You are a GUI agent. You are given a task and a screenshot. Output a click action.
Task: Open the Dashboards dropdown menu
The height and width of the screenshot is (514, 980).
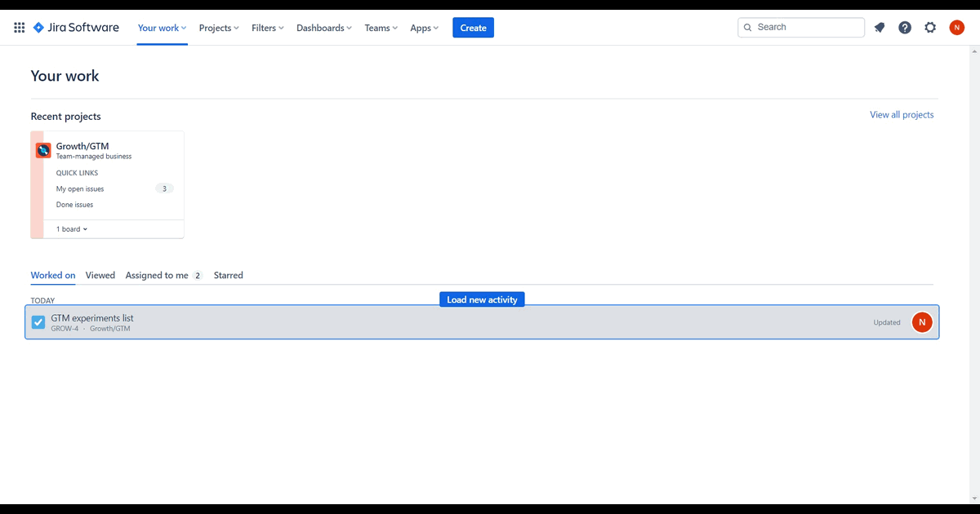click(324, 28)
